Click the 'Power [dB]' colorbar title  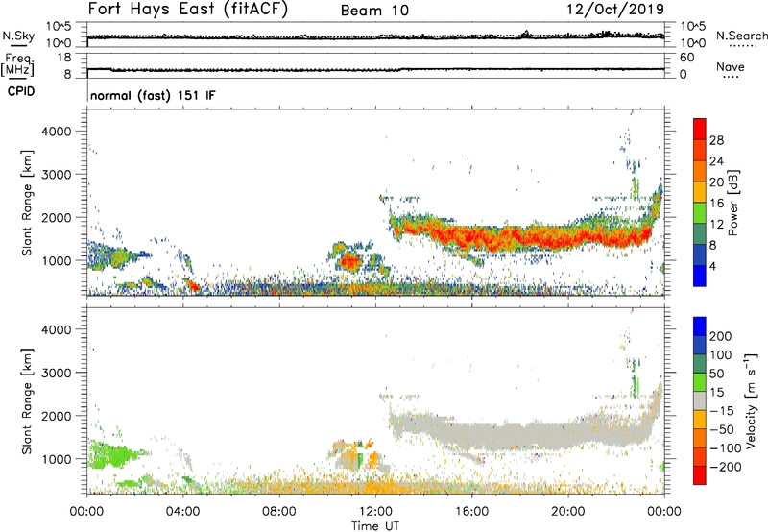(x=733, y=203)
